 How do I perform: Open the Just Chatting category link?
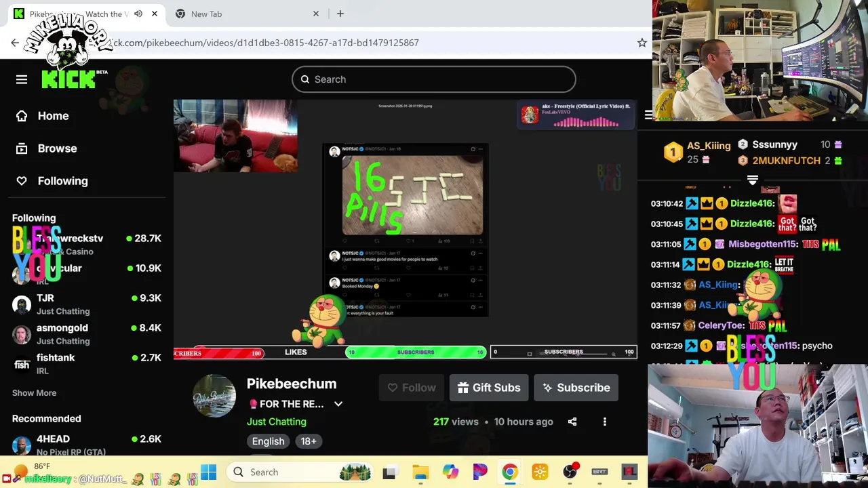coord(276,422)
